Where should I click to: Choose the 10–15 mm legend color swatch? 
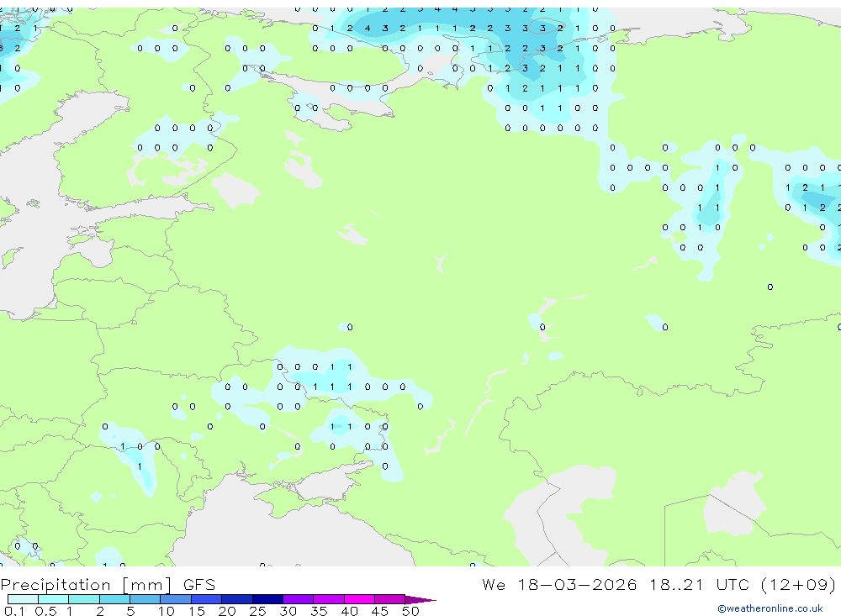pos(176,599)
